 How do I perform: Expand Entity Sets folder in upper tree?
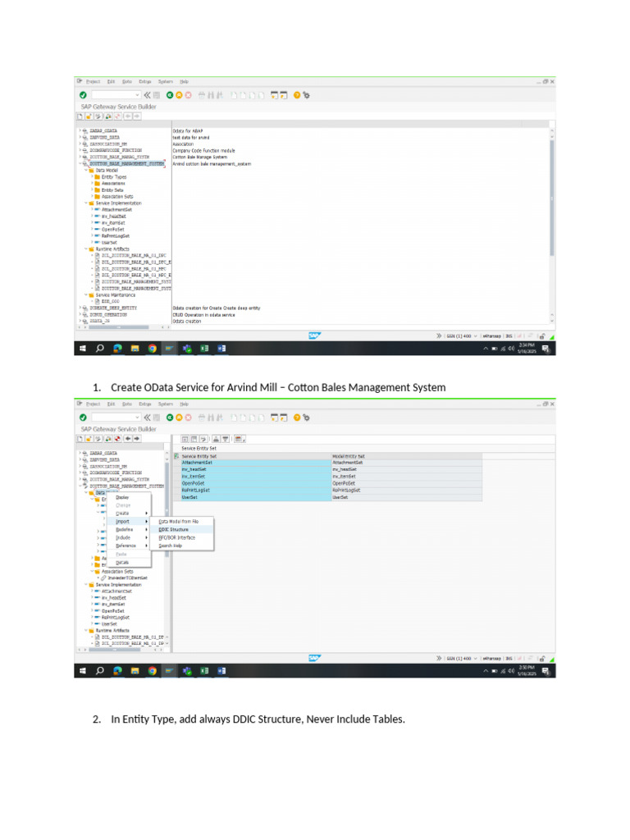(92, 190)
